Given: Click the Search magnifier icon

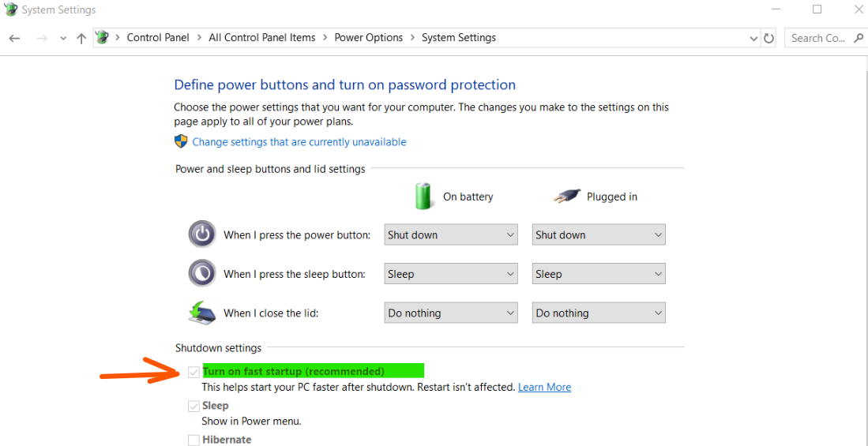Looking at the screenshot, I should coord(859,38).
